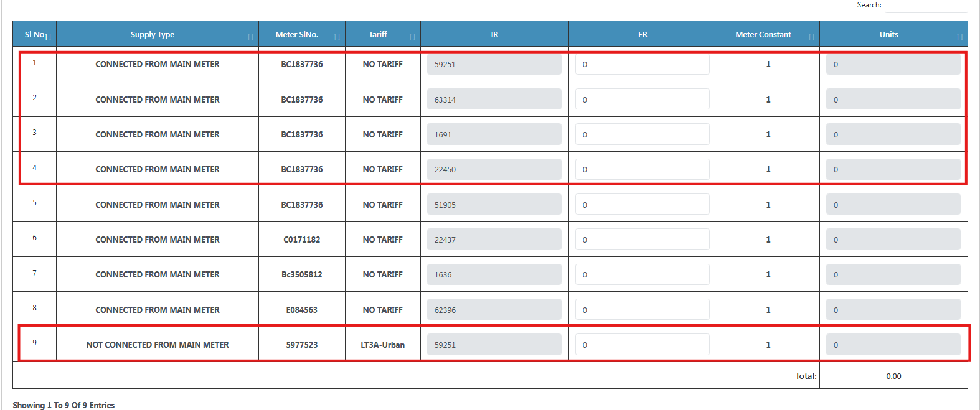The image size is (980, 410).
Task: Click the FR field in row 1
Action: (642, 65)
